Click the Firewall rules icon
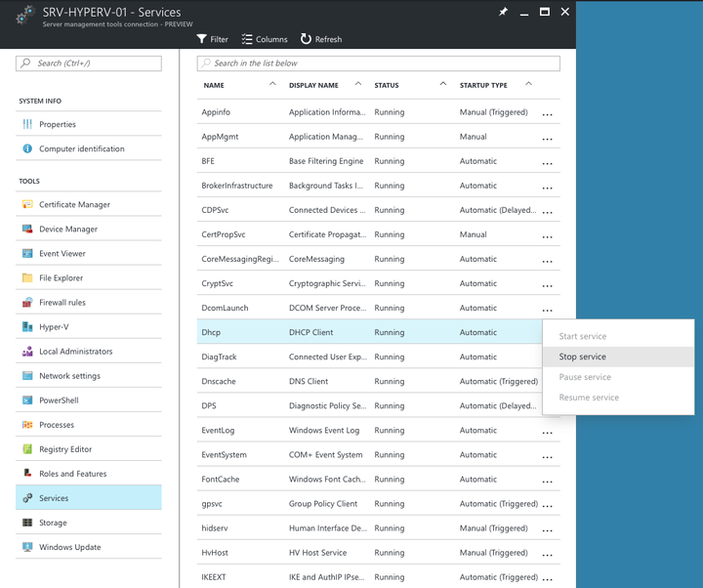Screen dimensions: 703x588 coord(27,302)
